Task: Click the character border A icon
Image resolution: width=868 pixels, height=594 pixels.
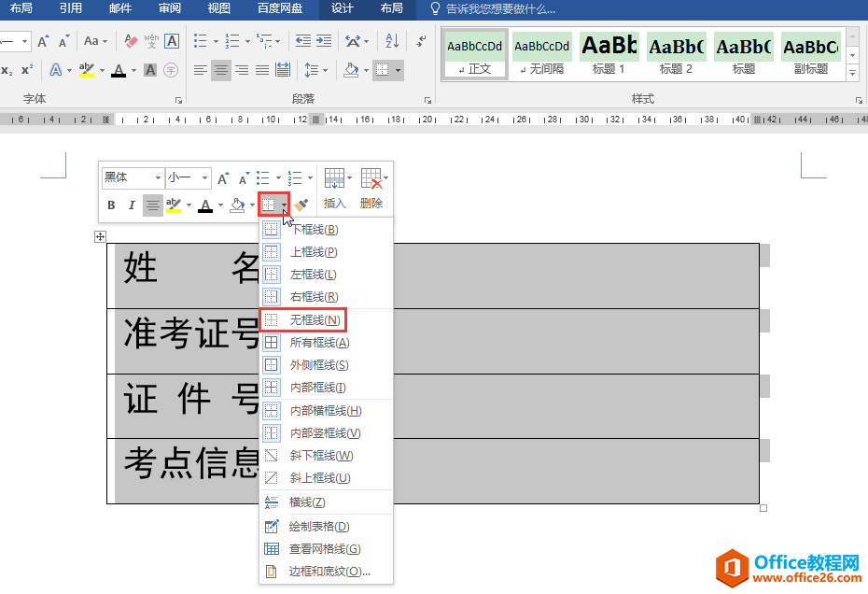Action: pyautogui.click(x=172, y=41)
